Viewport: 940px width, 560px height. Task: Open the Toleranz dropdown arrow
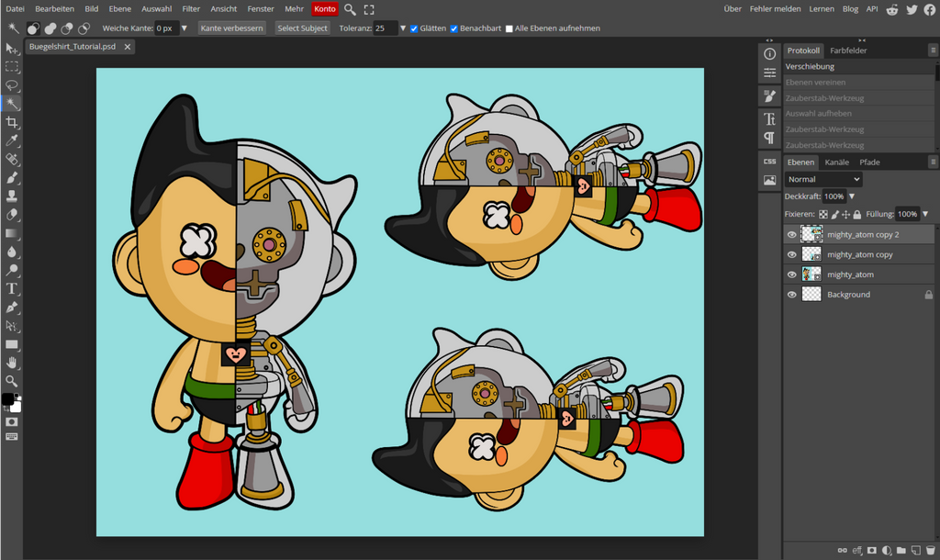tap(403, 28)
